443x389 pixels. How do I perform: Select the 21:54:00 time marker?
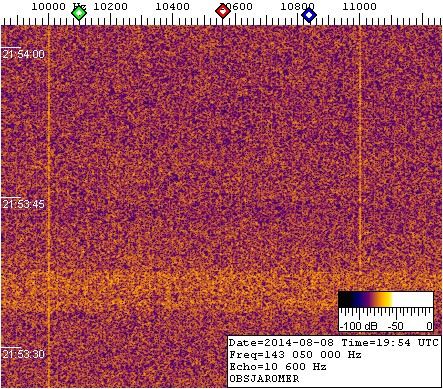pyautogui.click(x=23, y=54)
